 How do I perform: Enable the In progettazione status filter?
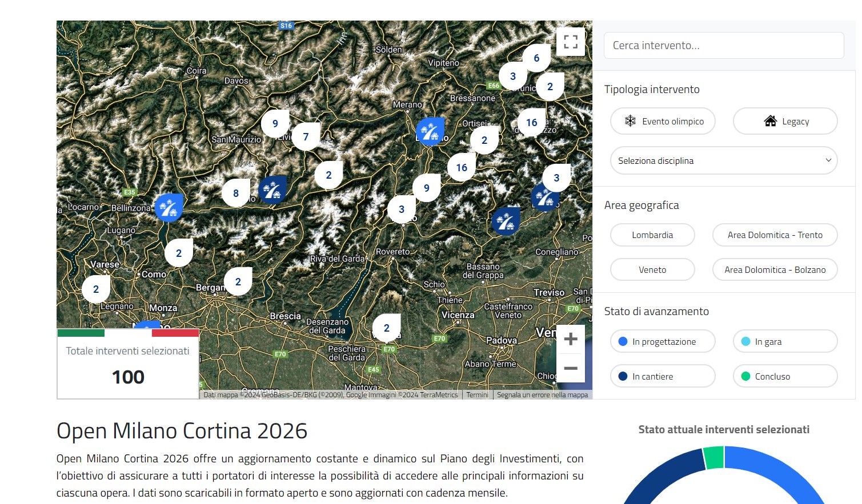(x=663, y=341)
